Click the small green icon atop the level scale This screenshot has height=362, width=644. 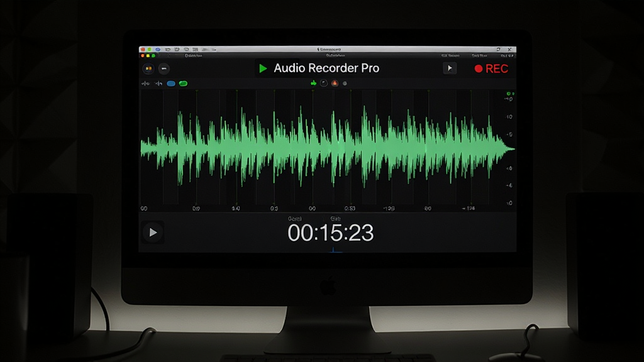click(x=509, y=94)
